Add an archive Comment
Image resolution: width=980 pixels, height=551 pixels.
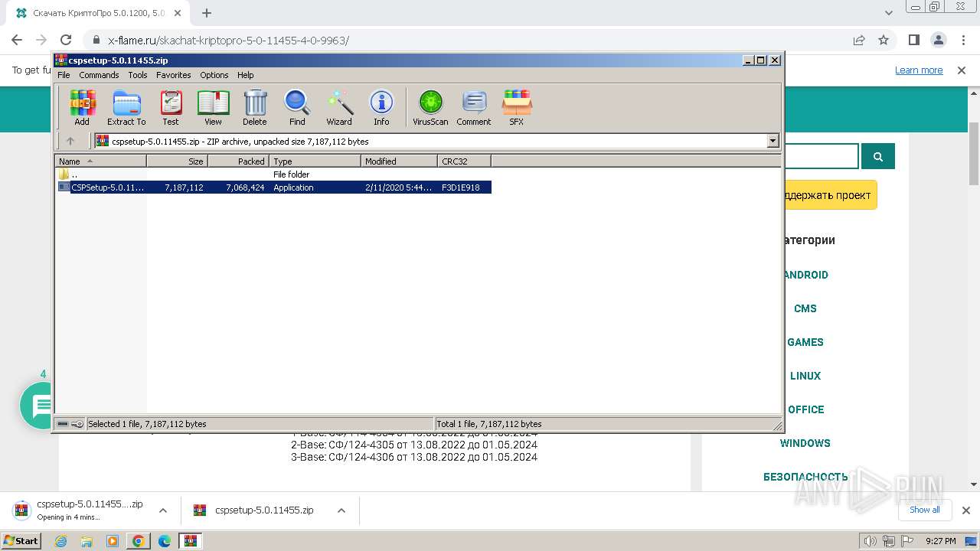[474, 108]
